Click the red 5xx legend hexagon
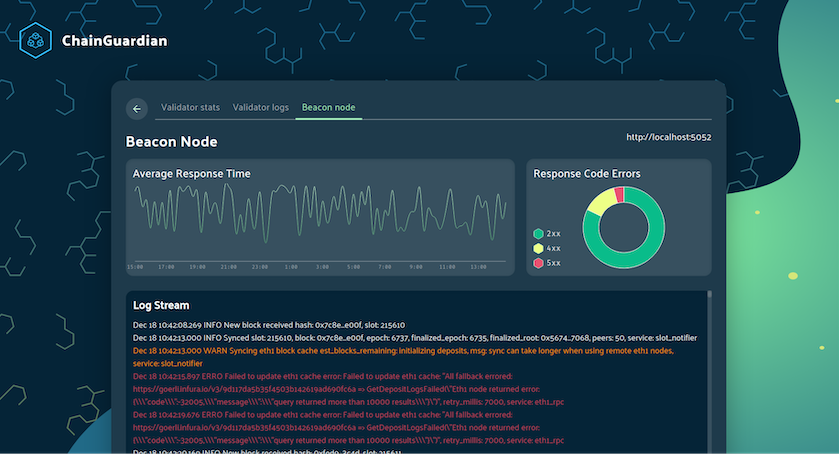 point(538,263)
